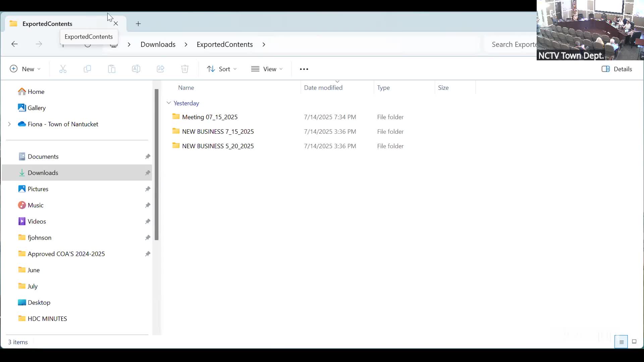Image resolution: width=644 pixels, height=362 pixels.
Task: Sort by the Name column header
Action: click(186, 87)
